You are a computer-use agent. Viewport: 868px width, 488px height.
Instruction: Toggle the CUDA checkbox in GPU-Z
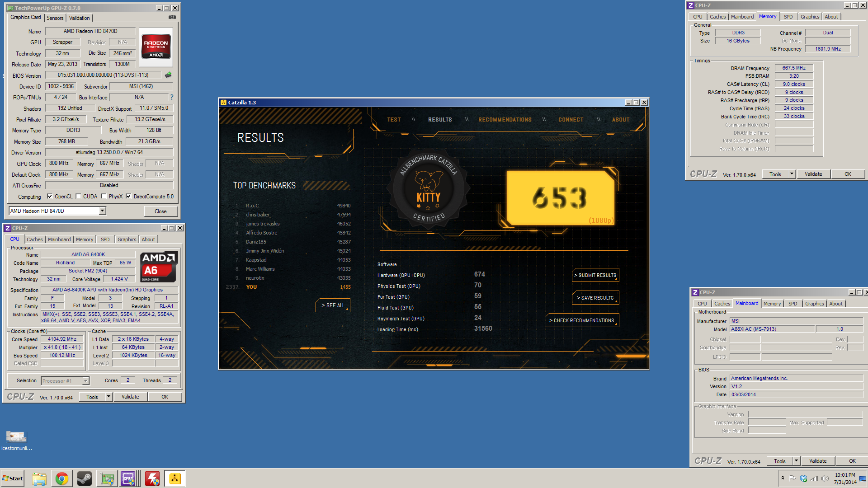point(79,197)
